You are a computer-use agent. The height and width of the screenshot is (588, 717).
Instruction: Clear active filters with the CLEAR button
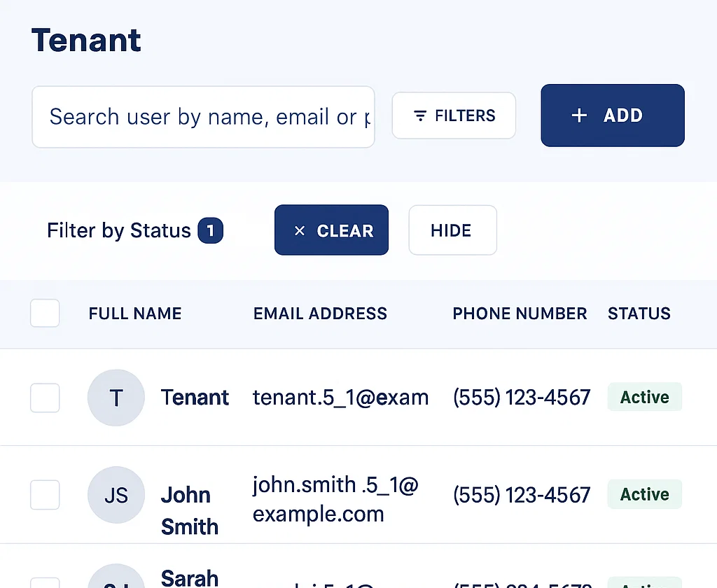tap(331, 230)
